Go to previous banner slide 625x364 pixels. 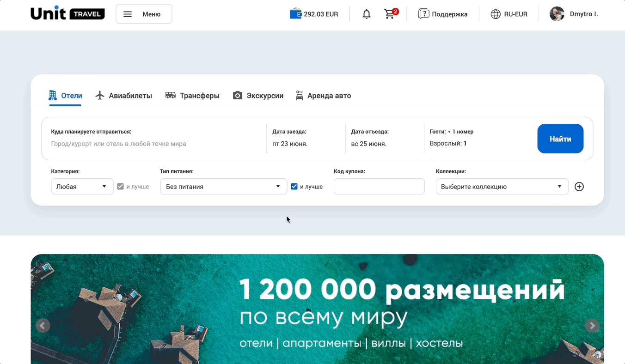pos(43,326)
